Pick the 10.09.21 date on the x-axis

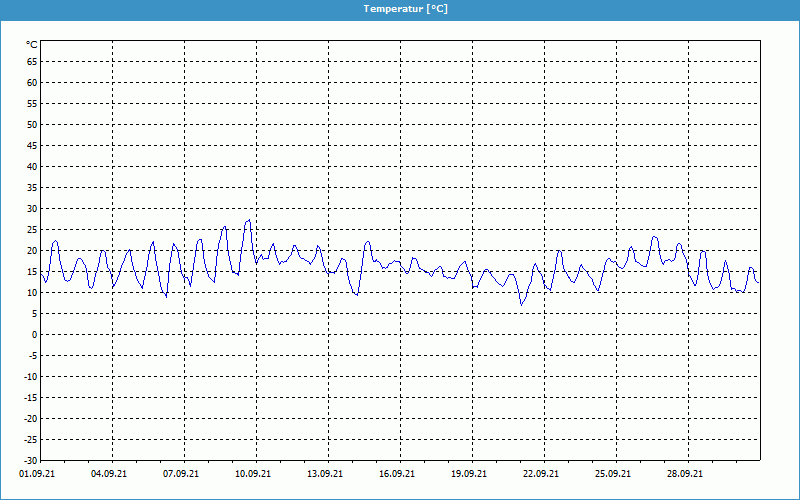[x=253, y=474]
